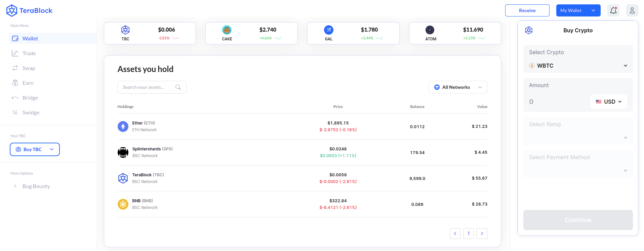Click the Splintershards coin icon
This screenshot has height=251, width=644.
[123, 152]
